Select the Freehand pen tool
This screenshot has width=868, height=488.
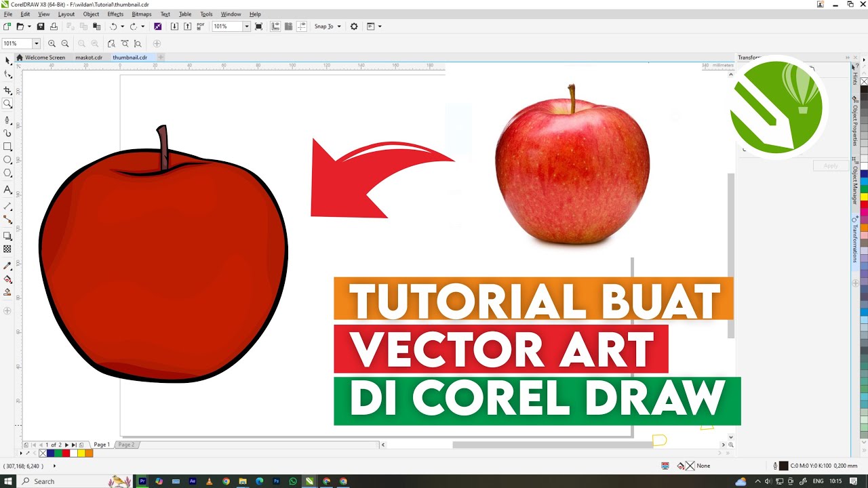[7, 119]
